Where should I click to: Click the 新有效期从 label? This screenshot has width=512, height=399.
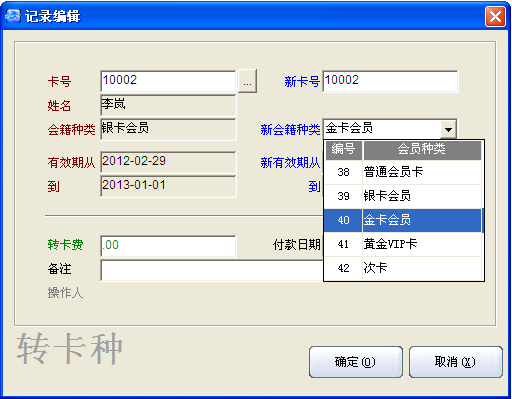[x=290, y=163]
